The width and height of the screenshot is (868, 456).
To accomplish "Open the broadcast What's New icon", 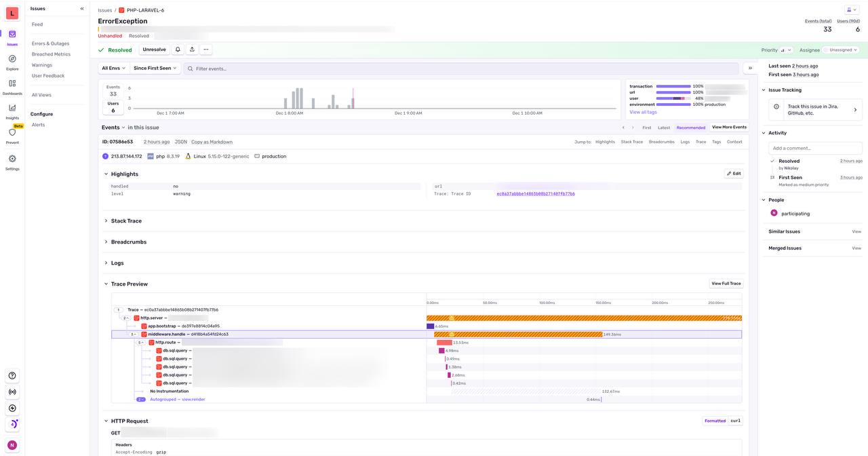I will (12, 392).
